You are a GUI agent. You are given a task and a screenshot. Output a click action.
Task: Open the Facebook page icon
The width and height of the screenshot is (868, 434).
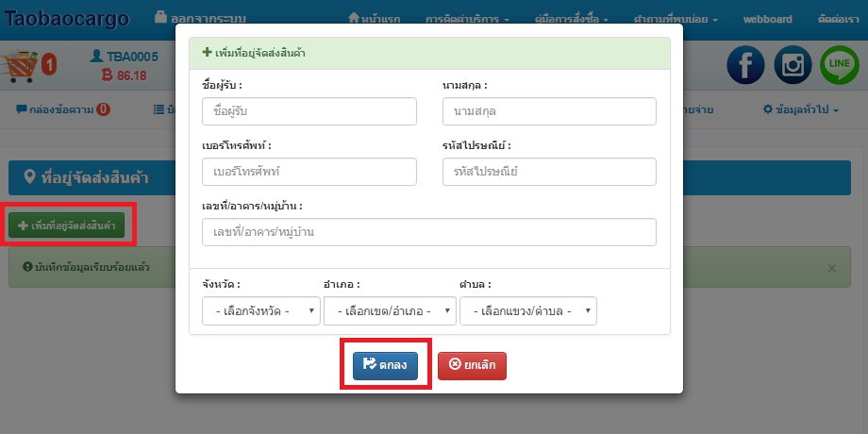745,64
